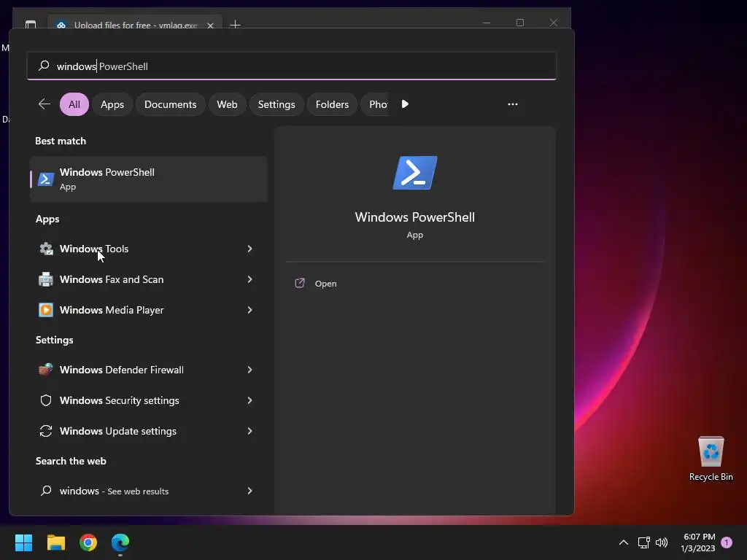Viewport: 747px width, 560px height.
Task: Open network status tray icon
Action: (x=643, y=542)
